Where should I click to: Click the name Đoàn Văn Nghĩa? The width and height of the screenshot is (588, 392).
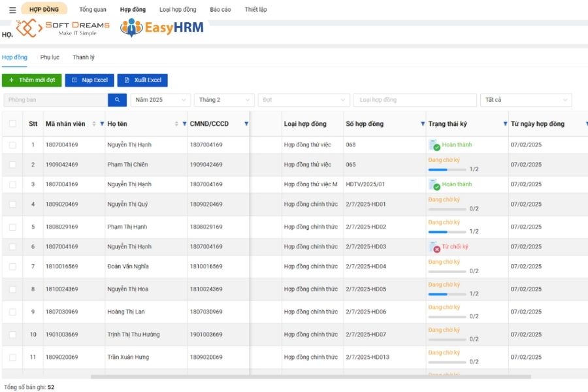point(128,267)
